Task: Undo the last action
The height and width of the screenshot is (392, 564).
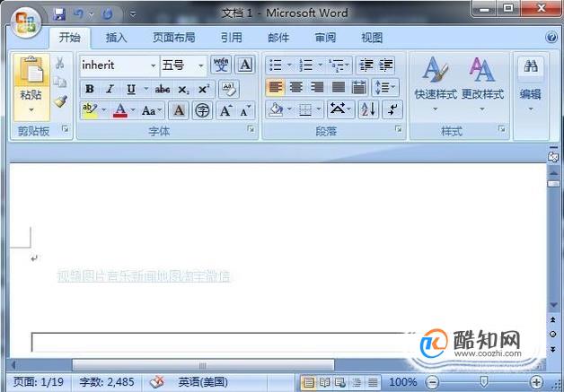Action: click(x=78, y=14)
